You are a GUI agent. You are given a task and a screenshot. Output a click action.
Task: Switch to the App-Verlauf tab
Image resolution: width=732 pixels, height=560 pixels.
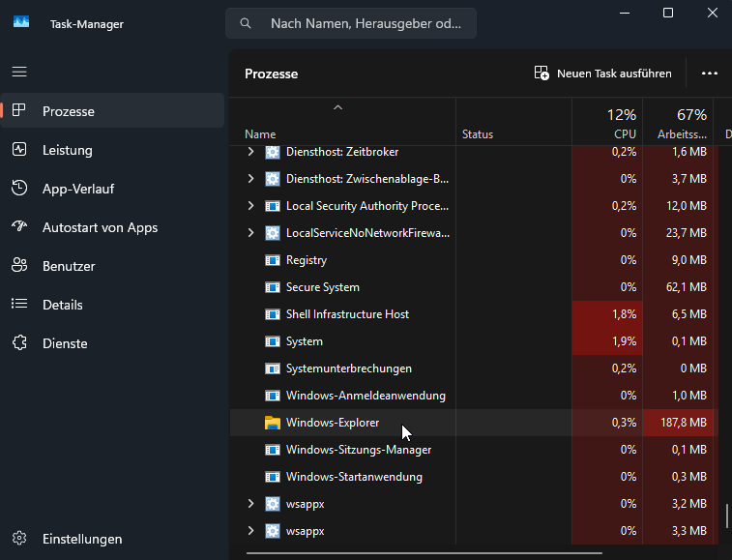(112, 189)
